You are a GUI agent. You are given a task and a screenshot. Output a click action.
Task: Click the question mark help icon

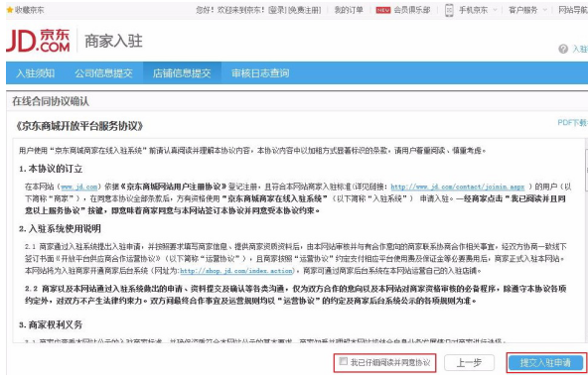pyautogui.click(x=563, y=49)
